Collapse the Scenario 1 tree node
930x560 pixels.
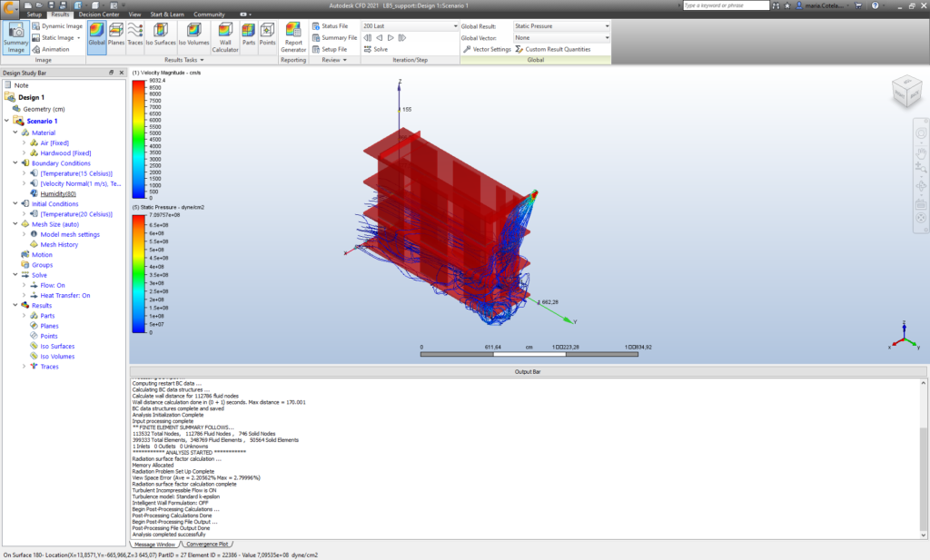point(6,121)
